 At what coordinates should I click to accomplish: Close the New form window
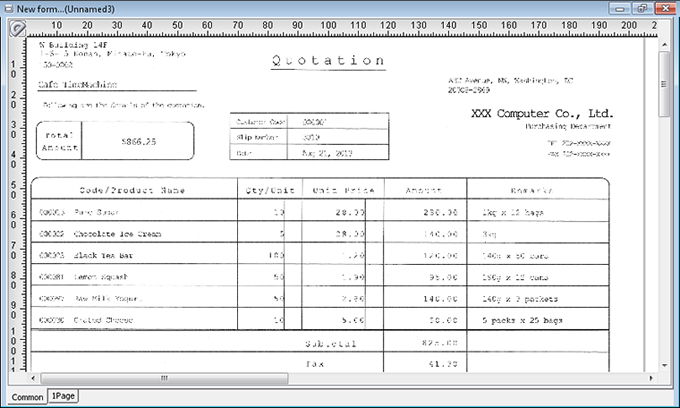[x=665, y=9]
